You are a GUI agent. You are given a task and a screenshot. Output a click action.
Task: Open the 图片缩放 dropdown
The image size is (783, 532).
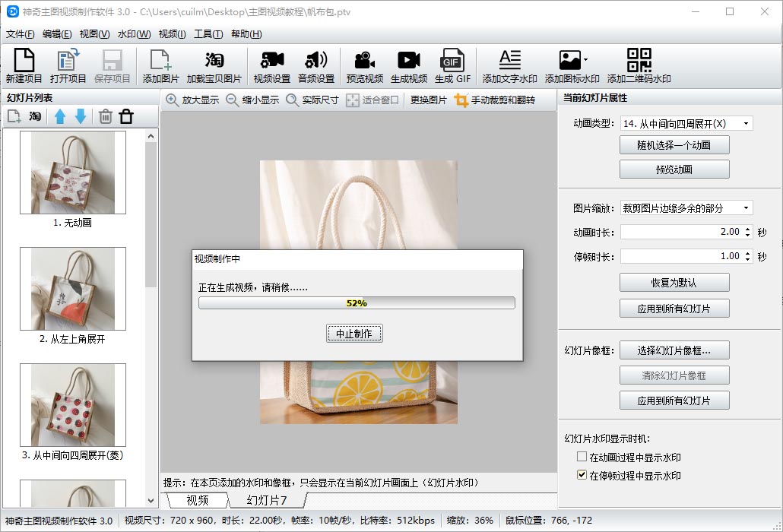[686, 208]
